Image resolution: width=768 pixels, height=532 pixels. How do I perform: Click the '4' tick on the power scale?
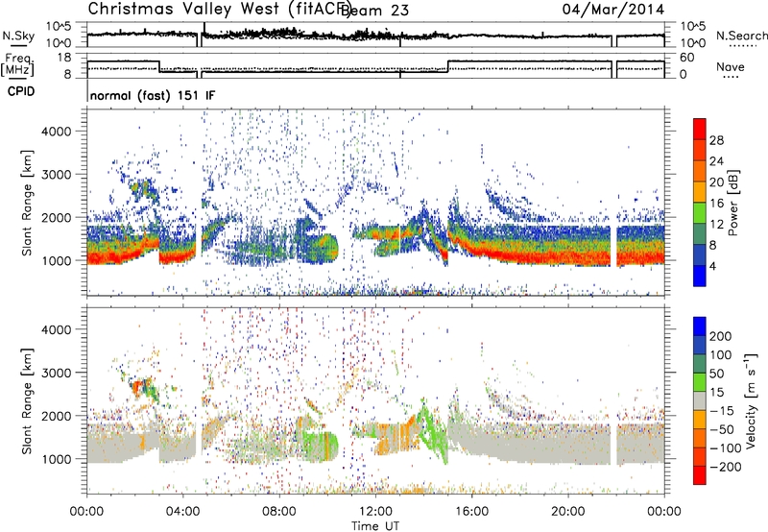(712, 267)
